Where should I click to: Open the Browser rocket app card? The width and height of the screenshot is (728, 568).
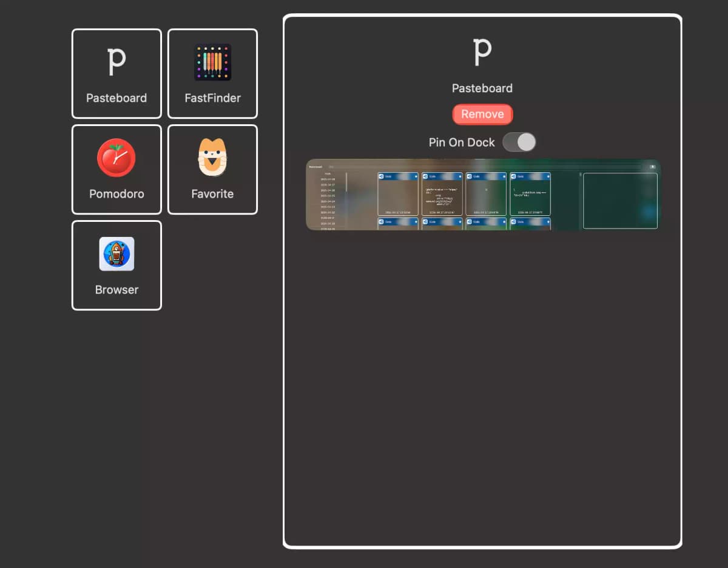[x=116, y=265]
